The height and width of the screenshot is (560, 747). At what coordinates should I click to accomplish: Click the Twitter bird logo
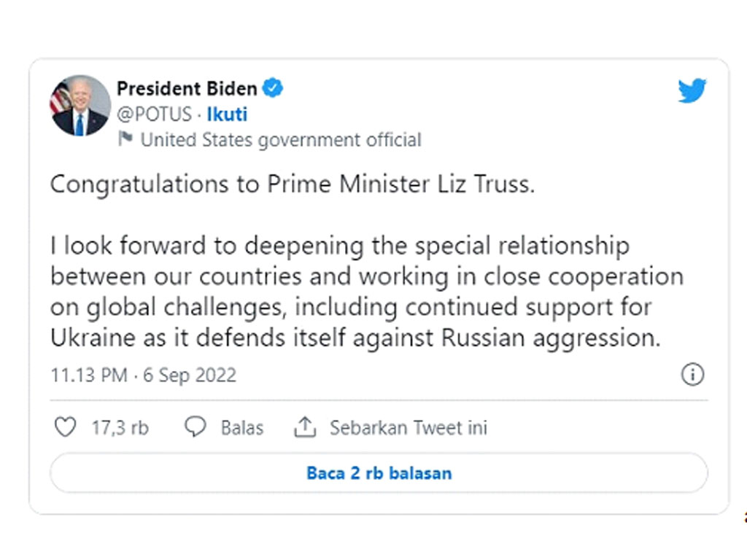[x=692, y=90]
